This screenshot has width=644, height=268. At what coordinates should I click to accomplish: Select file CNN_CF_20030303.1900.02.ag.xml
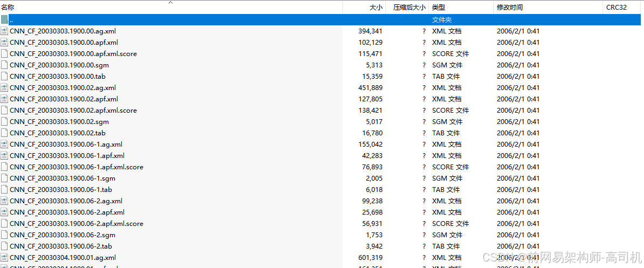tap(63, 87)
